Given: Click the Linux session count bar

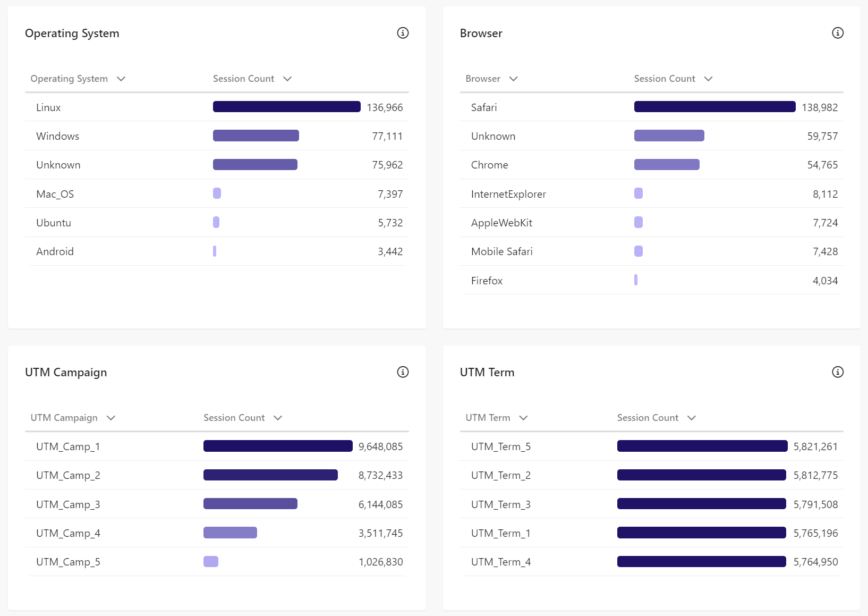Looking at the screenshot, I should click(x=287, y=107).
